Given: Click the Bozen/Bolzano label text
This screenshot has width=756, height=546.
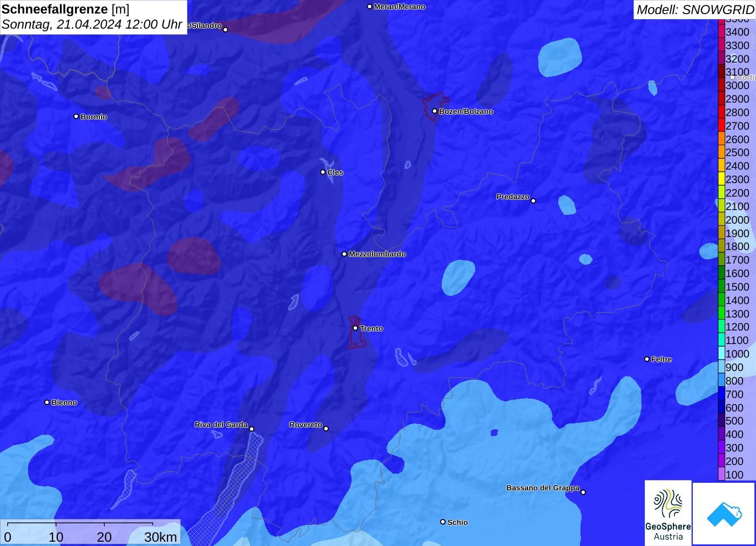Looking at the screenshot, I should point(466,111).
